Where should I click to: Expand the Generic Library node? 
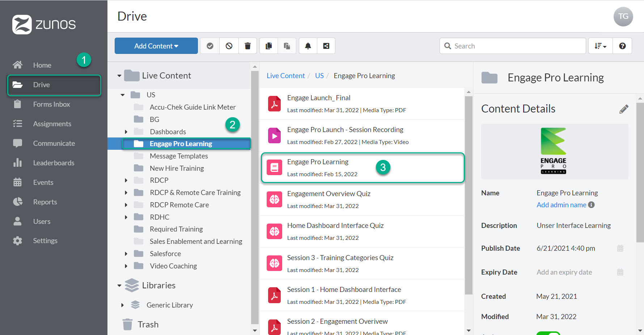(x=122, y=305)
